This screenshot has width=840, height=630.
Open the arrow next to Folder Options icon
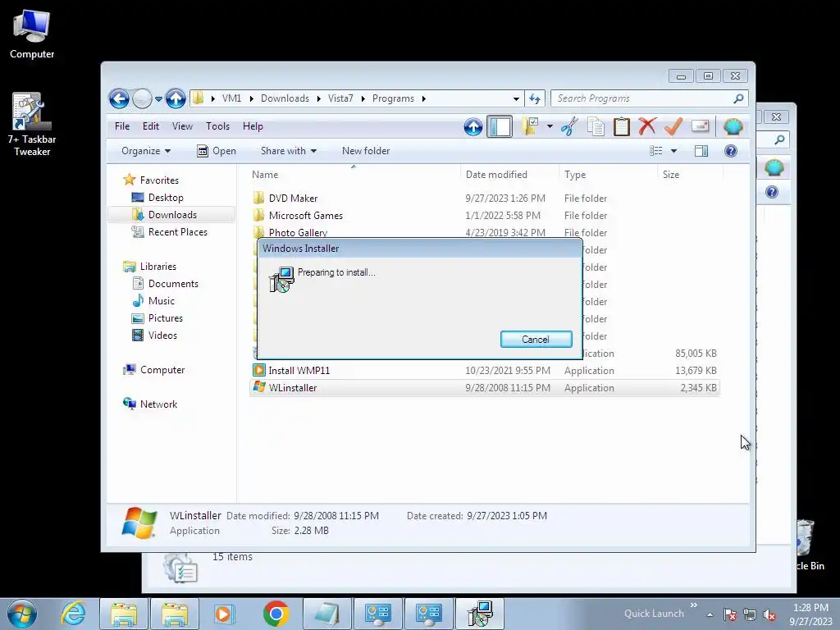[550, 127]
